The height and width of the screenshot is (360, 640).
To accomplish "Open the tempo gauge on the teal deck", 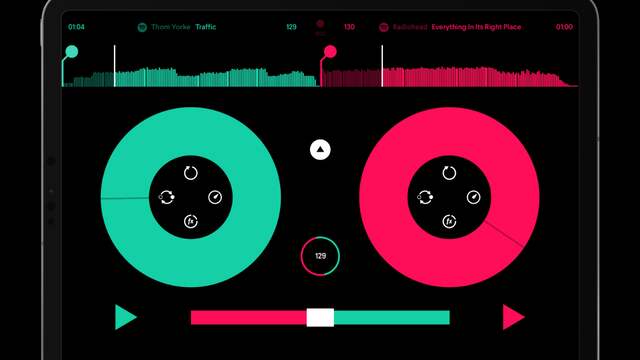I will [215, 198].
